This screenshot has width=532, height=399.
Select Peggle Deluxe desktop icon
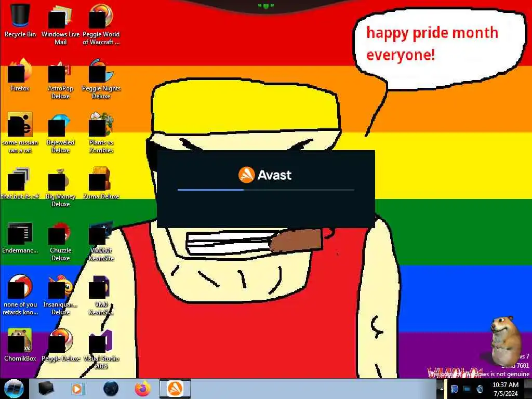pos(60,345)
